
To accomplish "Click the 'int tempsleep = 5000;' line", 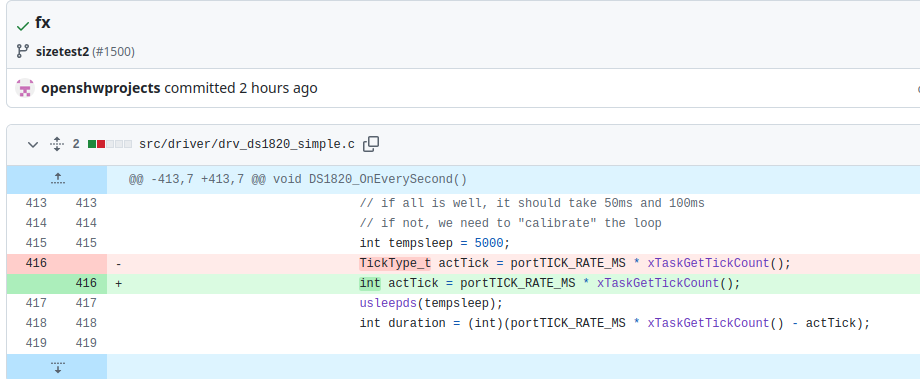I will point(435,243).
